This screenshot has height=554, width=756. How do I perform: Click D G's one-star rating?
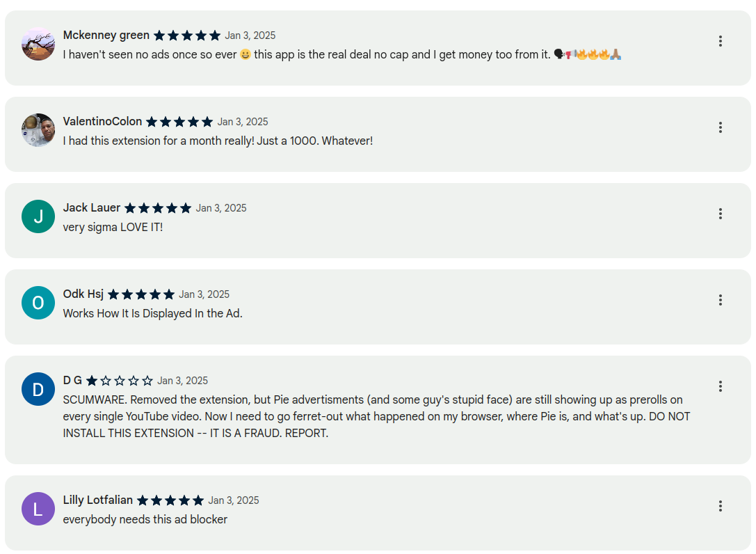(x=120, y=381)
